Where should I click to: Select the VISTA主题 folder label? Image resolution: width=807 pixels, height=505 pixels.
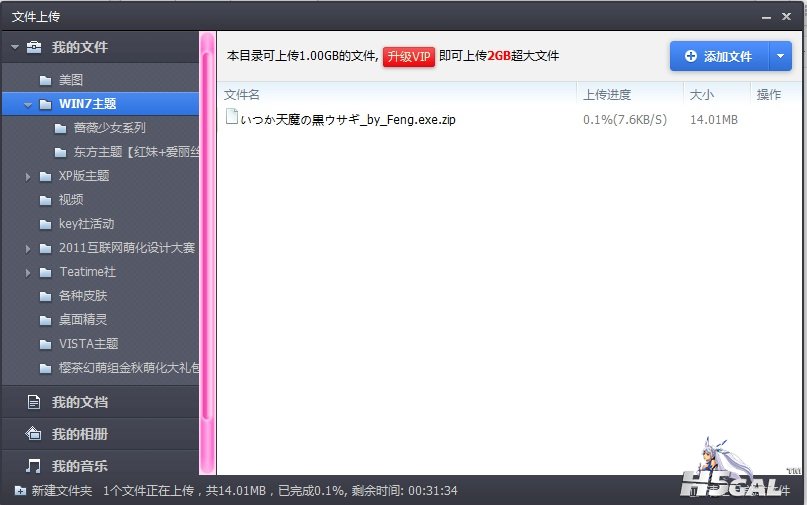89,344
